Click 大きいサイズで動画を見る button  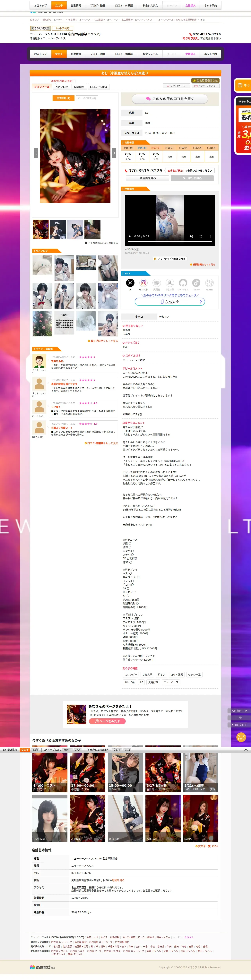(170, 259)
